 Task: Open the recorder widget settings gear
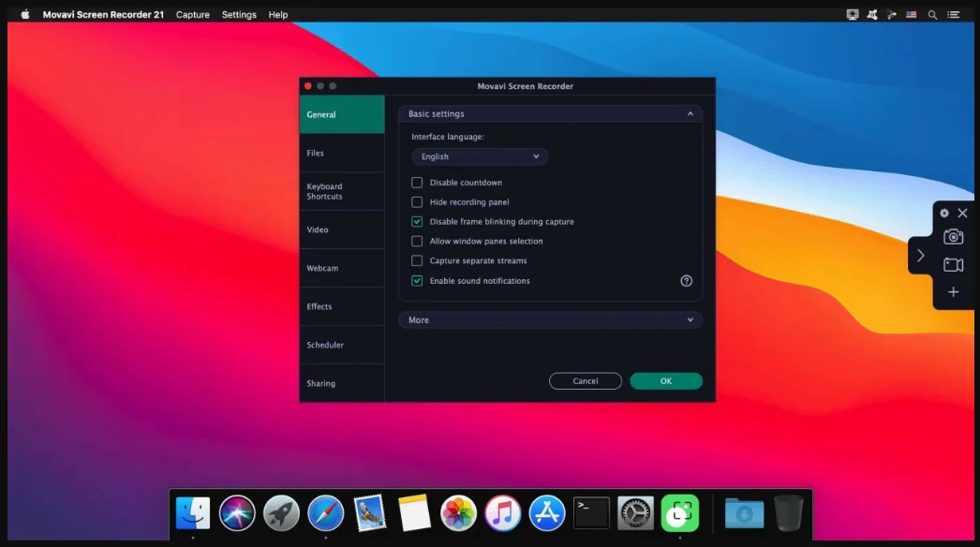coord(943,214)
